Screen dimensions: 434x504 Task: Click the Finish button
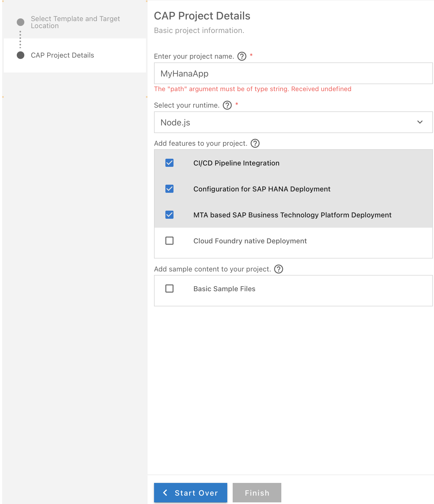pyautogui.click(x=257, y=493)
